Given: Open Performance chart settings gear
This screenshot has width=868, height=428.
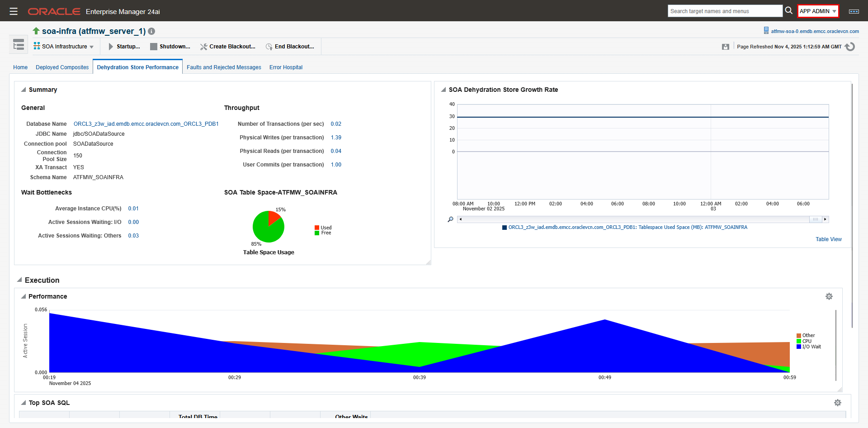Looking at the screenshot, I should point(829,296).
